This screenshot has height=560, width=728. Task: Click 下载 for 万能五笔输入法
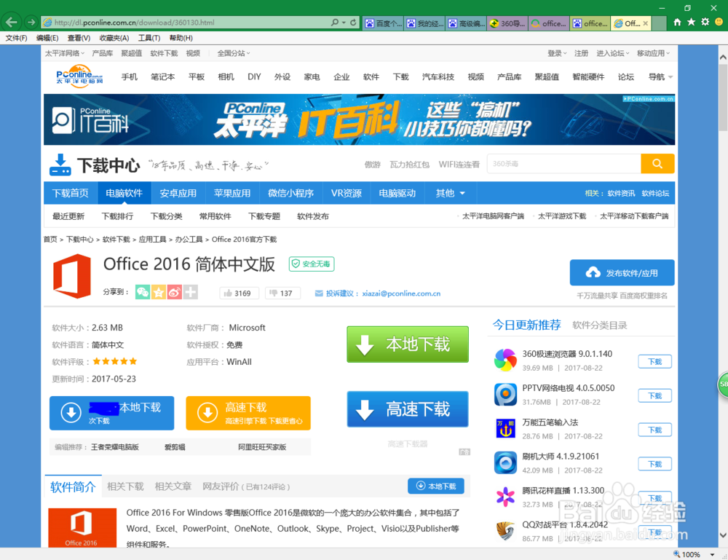pos(654,430)
